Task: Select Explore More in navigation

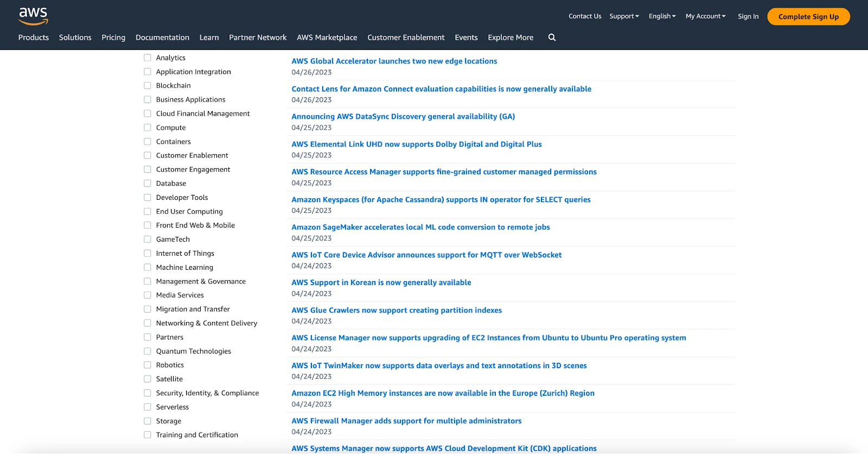Action: point(510,37)
